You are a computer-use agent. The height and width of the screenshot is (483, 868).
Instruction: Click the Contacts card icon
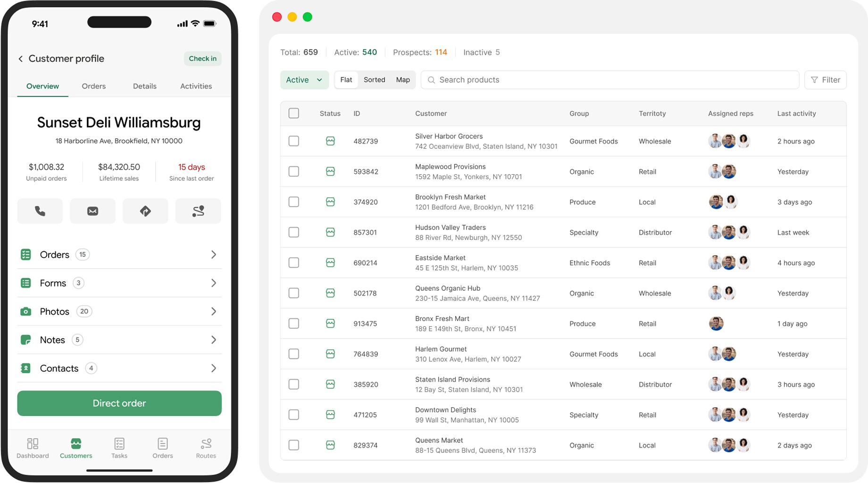click(x=26, y=368)
